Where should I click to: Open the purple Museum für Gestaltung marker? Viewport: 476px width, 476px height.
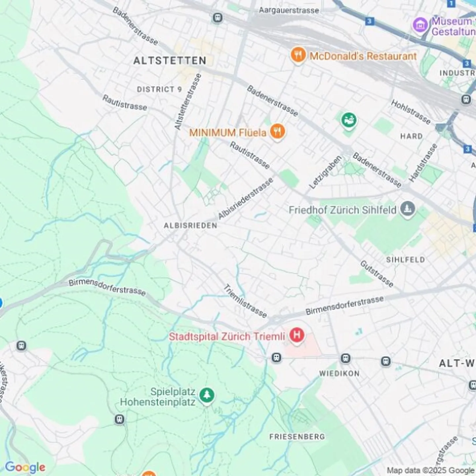[420, 24]
